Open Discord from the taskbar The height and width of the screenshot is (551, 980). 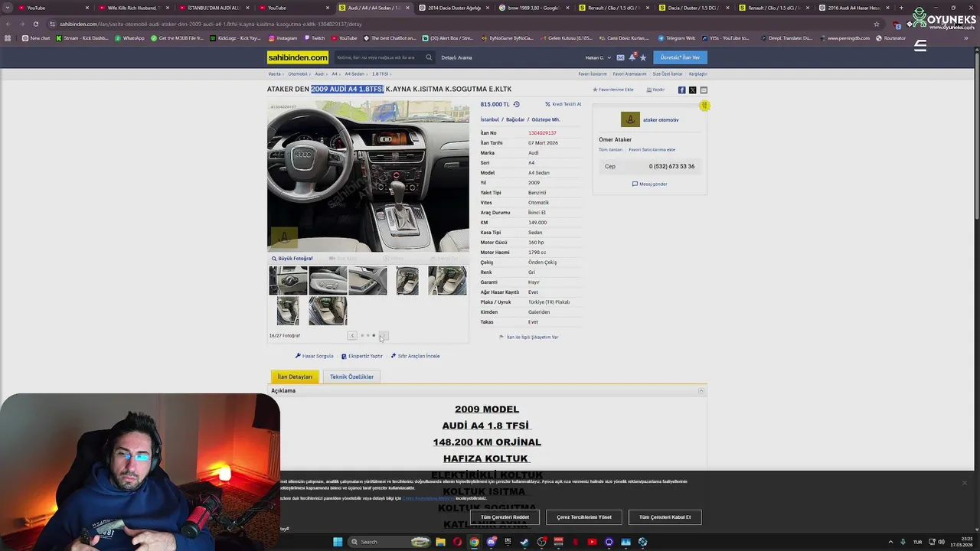tap(492, 542)
